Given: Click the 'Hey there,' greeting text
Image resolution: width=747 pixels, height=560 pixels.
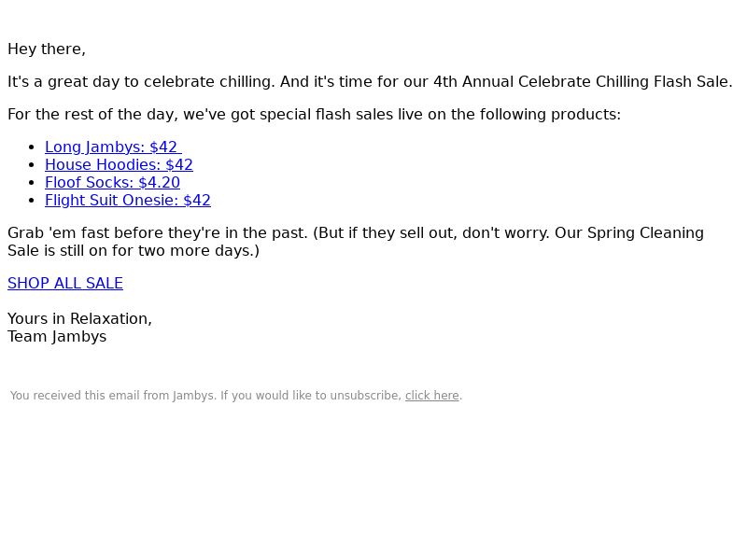Looking at the screenshot, I should 47,49.
